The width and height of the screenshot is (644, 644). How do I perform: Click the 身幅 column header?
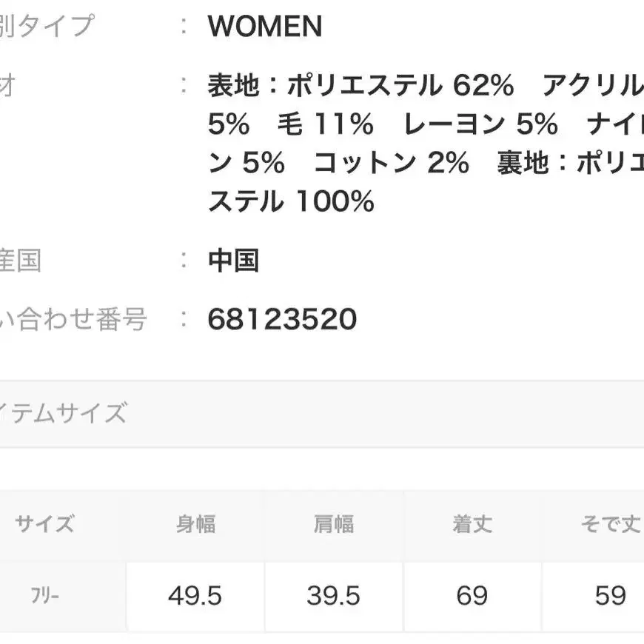195,525
